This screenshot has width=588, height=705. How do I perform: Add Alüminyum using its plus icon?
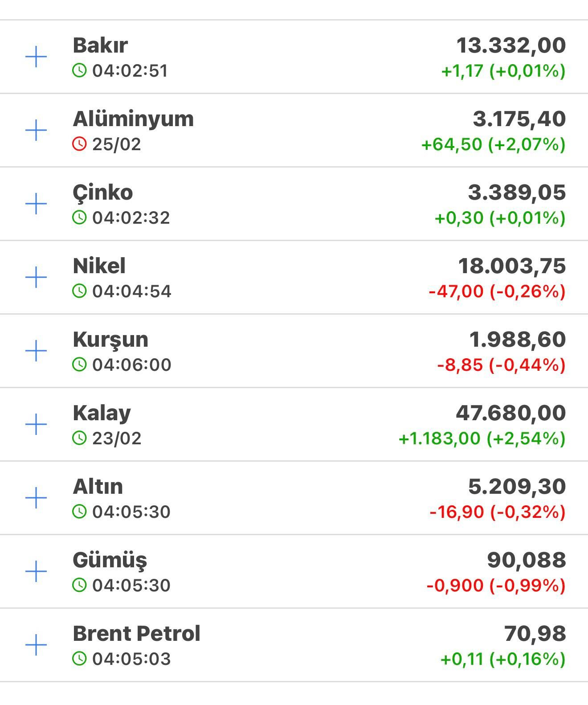(36, 131)
